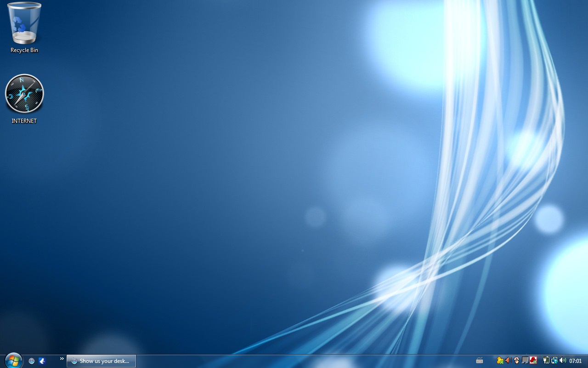Open the battery power plug tray icon
The image size is (588, 368).
(x=546, y=361)
